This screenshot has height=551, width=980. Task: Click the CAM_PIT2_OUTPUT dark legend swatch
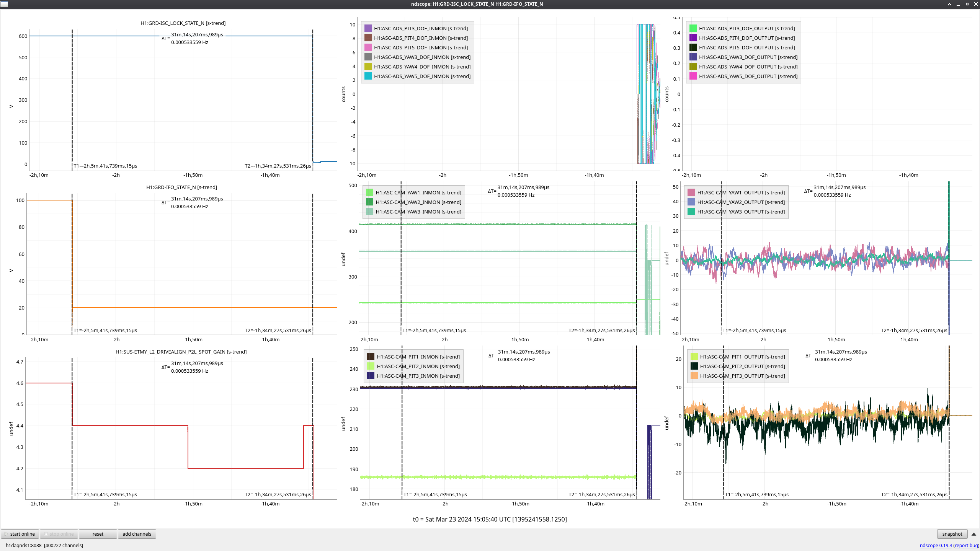pyautogui.click(x=694, y=366)
